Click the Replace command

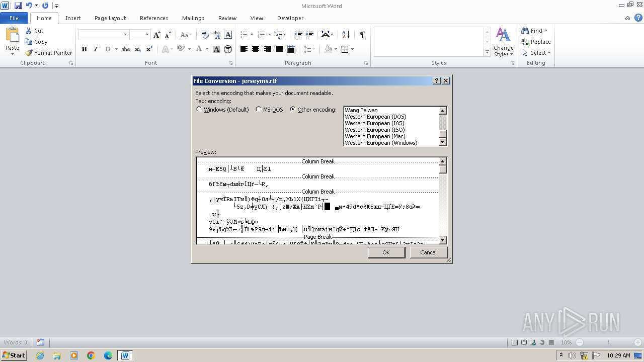[x=536, y=42]
